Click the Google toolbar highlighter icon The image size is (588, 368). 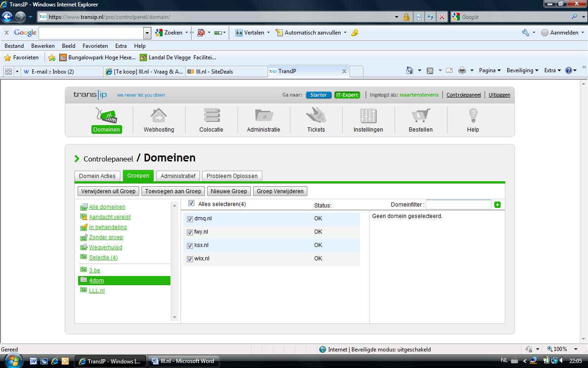(355, 33)
